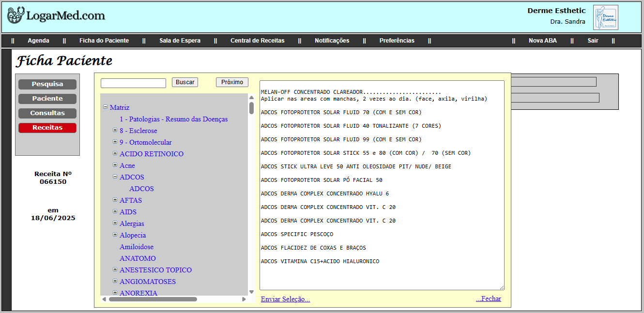
Task: Select the ANATOMO tree item
Action: click(x=138, y=258)
